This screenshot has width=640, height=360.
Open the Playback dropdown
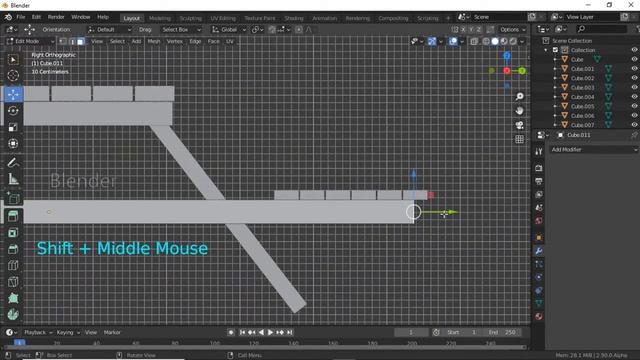point(38,332)
